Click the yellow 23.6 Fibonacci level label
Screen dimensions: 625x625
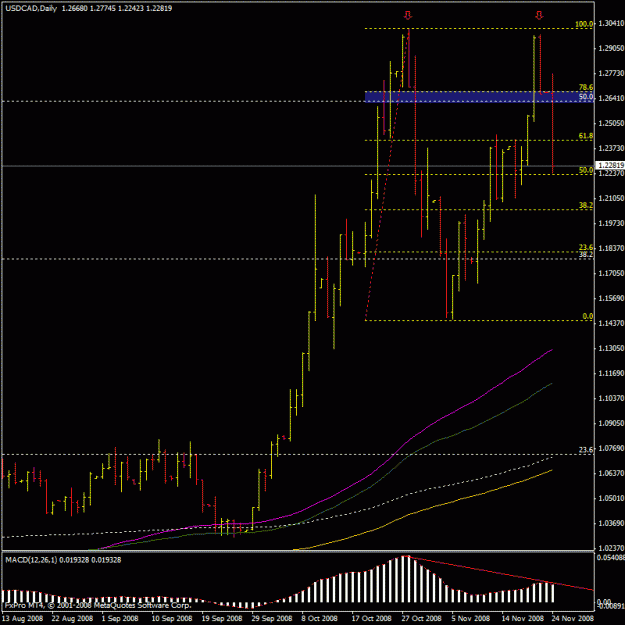click(x=586, y=248)
